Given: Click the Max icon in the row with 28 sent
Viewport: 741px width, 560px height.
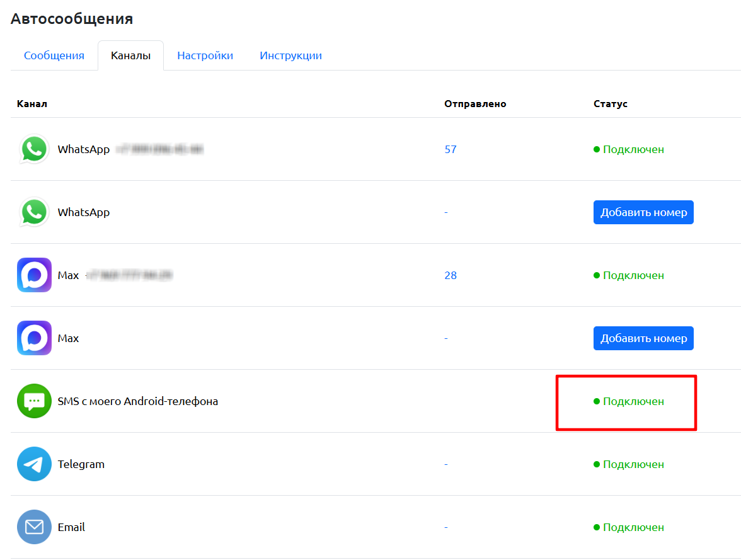Looking at the screenshot, I should tap(34, 275).
